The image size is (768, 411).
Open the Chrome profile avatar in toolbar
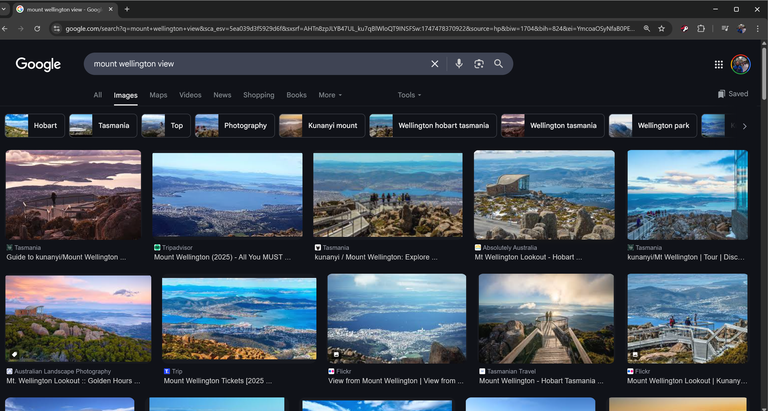pyautogui.click(x=742, y=29)
